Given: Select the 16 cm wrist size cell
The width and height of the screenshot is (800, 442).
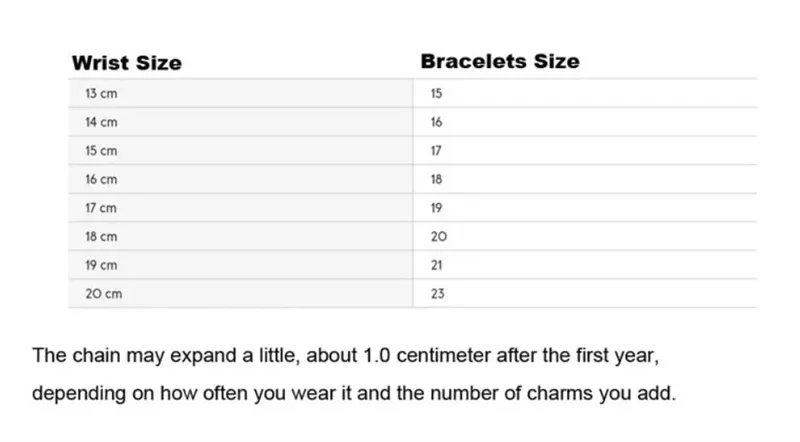Looking at the screenshot, I should click(102, 179).
